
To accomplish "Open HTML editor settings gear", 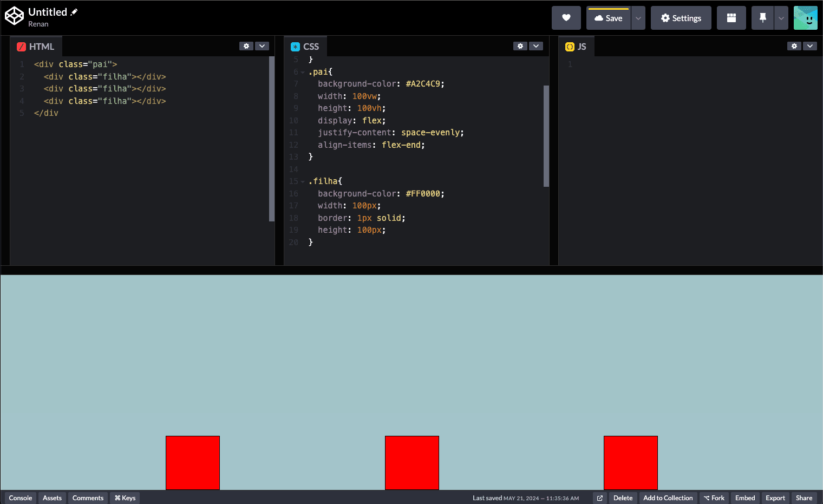I will click(246, 46).
